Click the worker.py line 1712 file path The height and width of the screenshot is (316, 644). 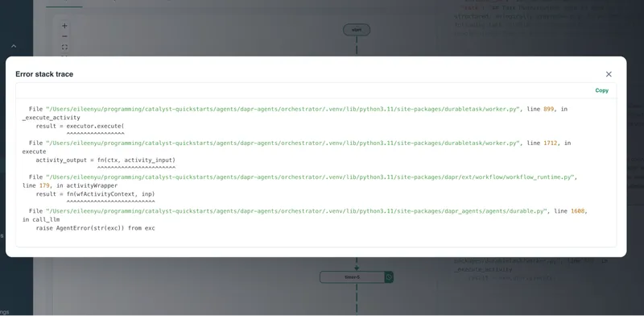pos(283,143)
